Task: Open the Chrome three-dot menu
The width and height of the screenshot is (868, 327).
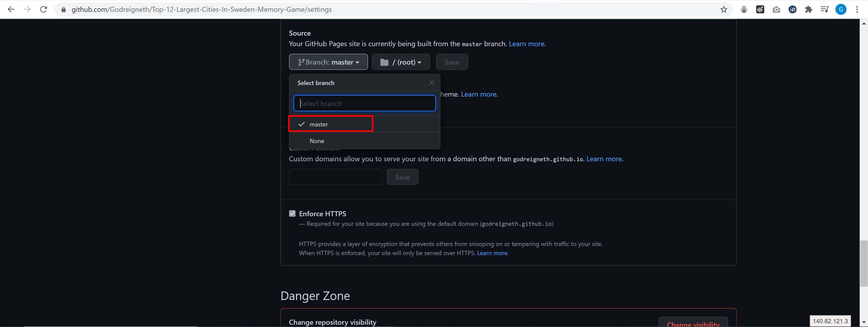Action: point(857,9)
